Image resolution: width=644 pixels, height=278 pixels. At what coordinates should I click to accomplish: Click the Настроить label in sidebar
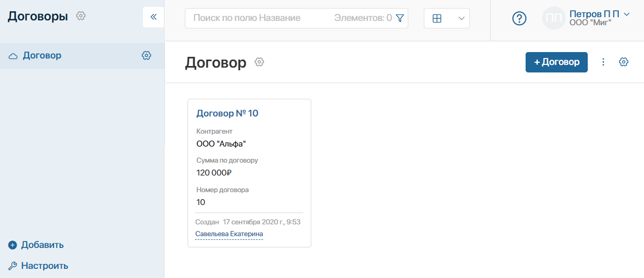[44, 266]
